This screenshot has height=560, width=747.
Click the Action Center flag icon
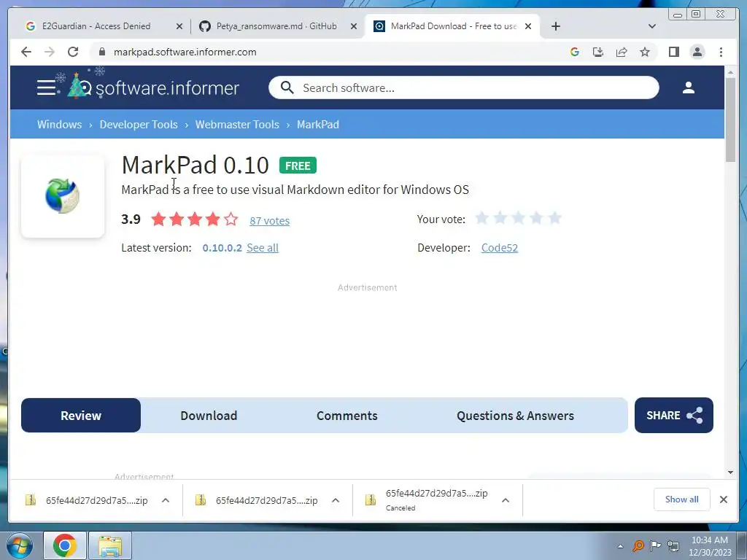coord(656,545)
